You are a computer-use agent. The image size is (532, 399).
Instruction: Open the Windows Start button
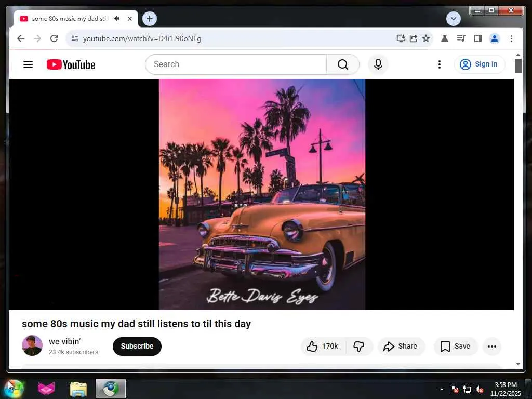(14, 389)
